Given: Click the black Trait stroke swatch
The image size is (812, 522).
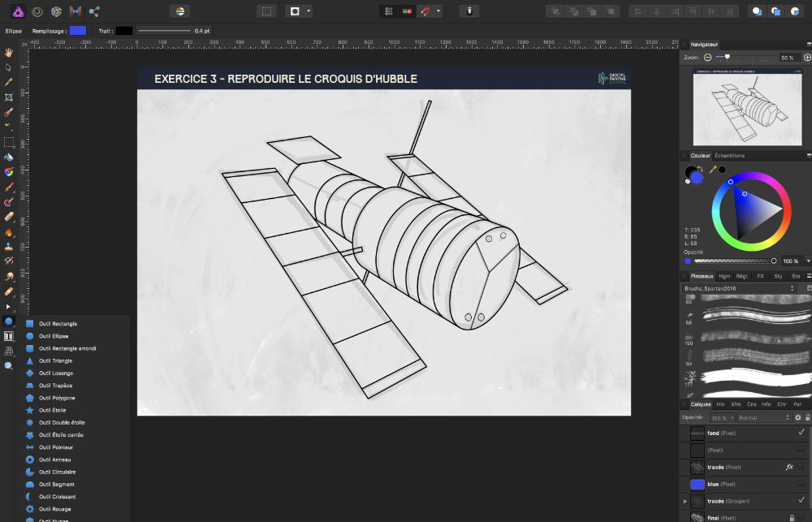Looking at the screenshot, I should click(123, 30).
